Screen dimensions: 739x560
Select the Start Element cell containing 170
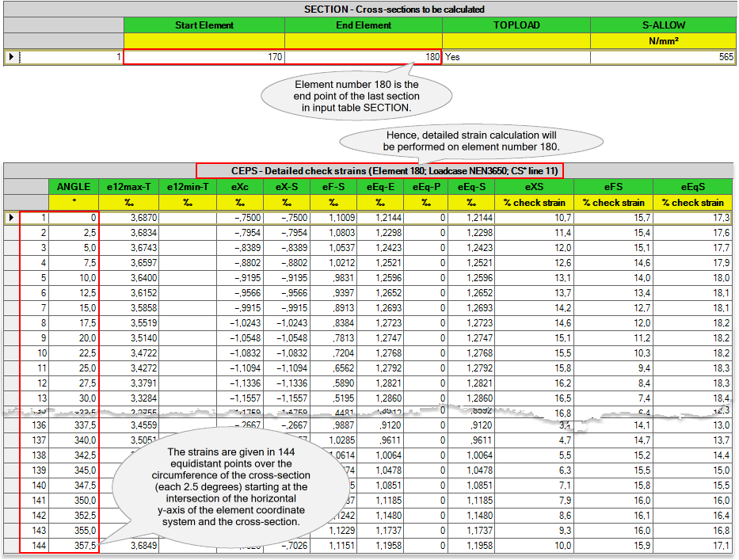pos(204,57)
